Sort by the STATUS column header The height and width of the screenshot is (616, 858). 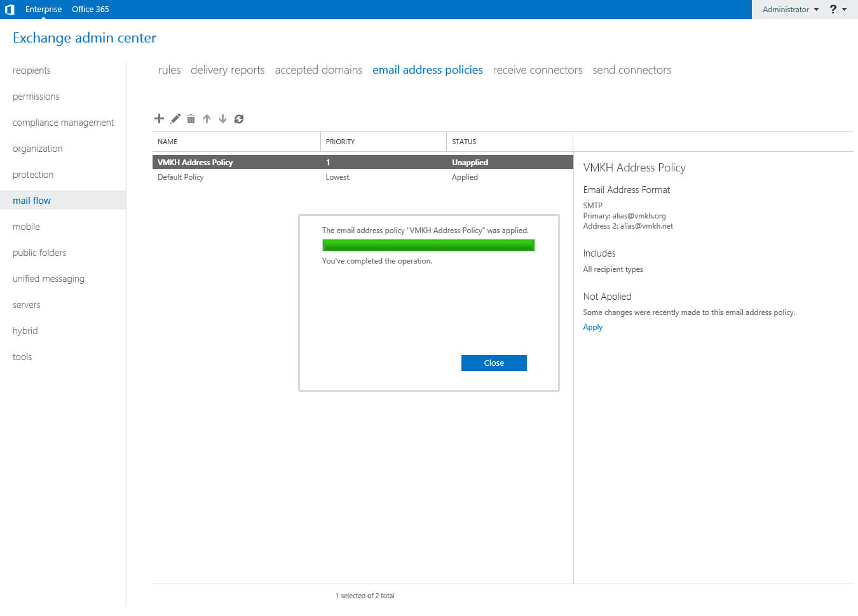pos(510,142)
